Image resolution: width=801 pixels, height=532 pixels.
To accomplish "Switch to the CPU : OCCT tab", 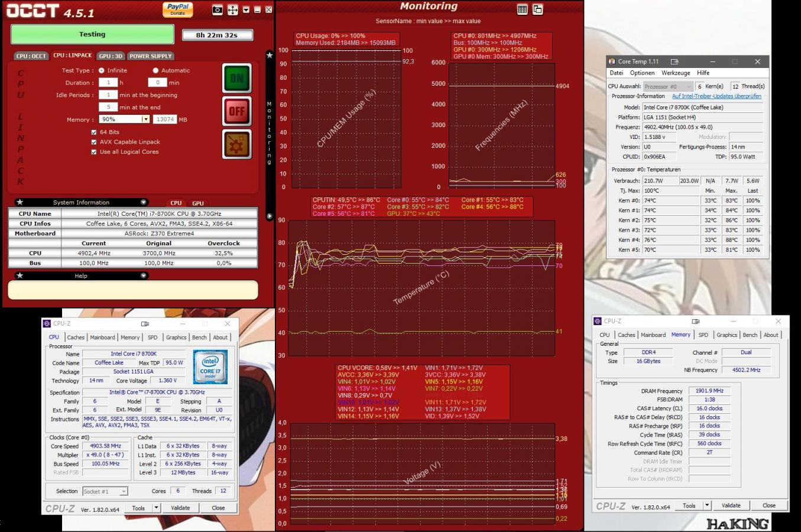I will click(31, 56).
